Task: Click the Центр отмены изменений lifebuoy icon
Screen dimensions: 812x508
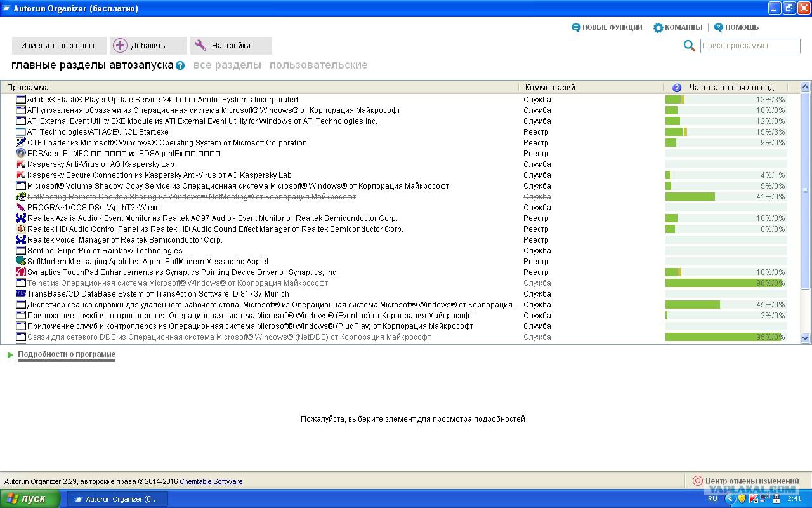Action: tap(698, 481)
